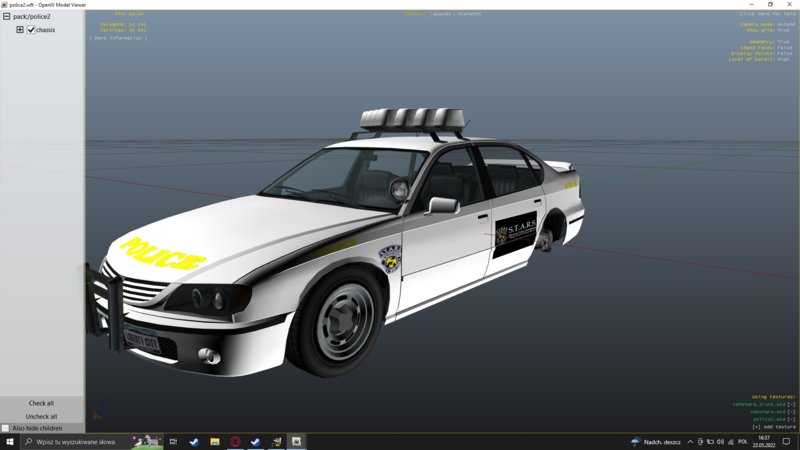This screenshot has width=800, height=450.
Task: Open the Windows Start menu
Action: (x=10, y=441)
